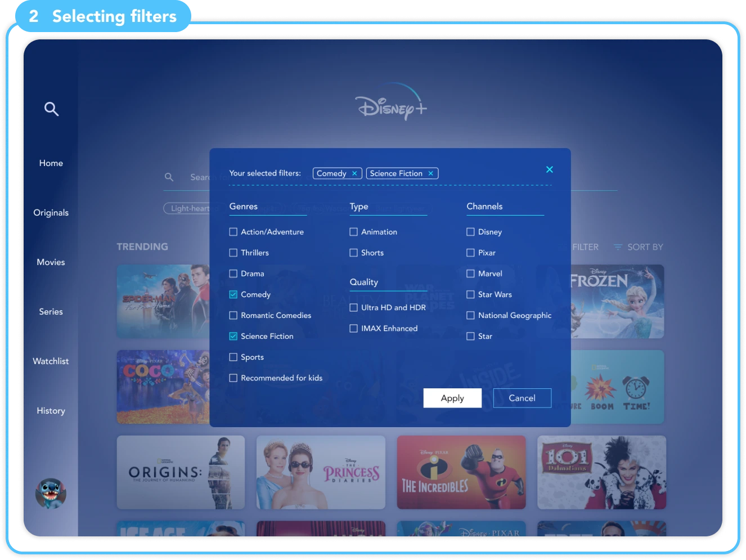Select the Princess Diaries poster
The width and height of the screenshot is (746, 560).
pos(321,472)
